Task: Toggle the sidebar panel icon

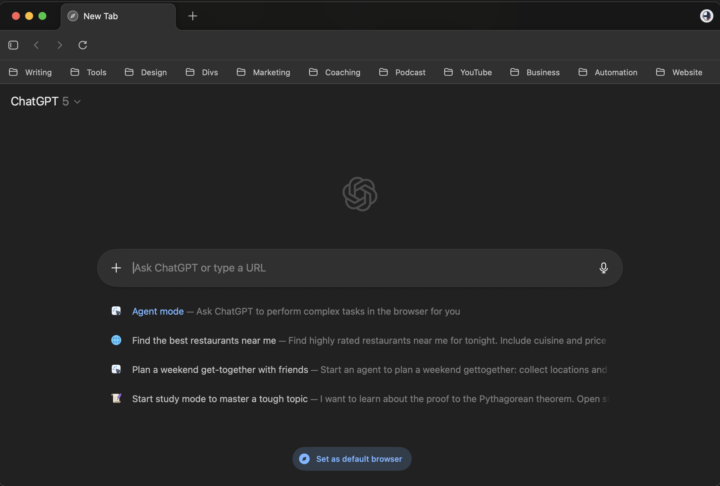Action: 13,45
